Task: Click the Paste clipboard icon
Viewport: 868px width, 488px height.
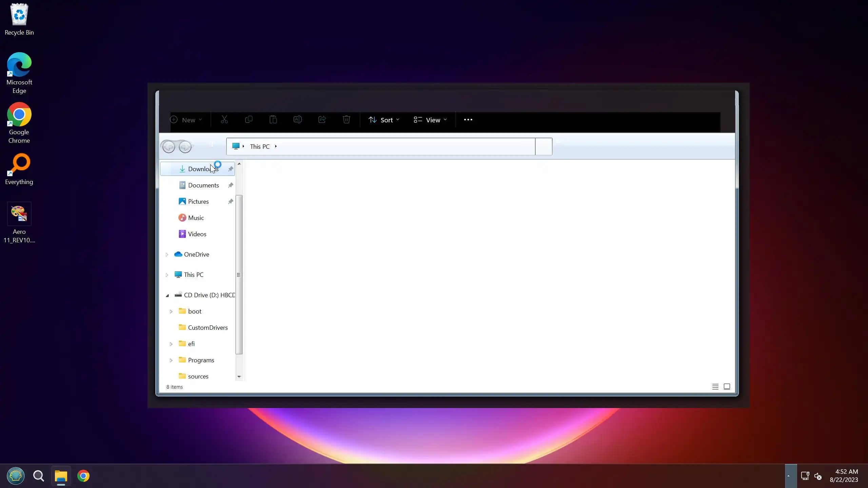Action: click(x=273, y=120)
